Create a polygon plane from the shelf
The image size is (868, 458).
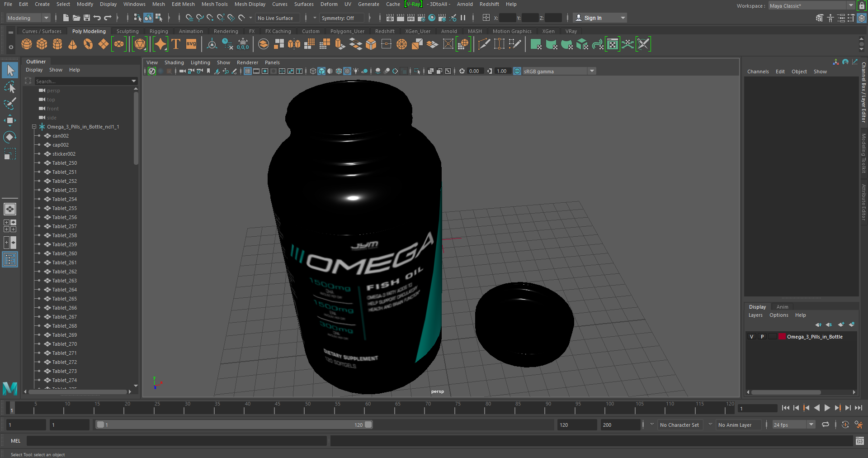pos(104,44)
